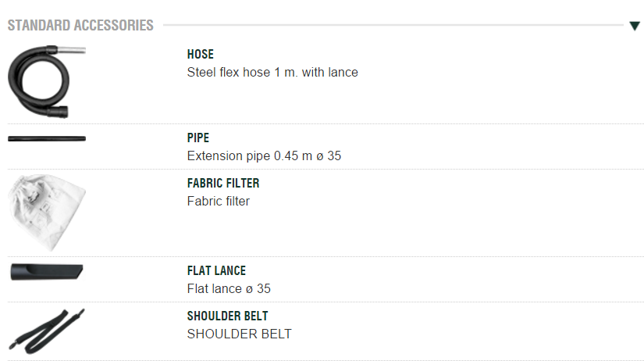
Task: Click the FLAT LANCE heading
Action: [216, 271]
